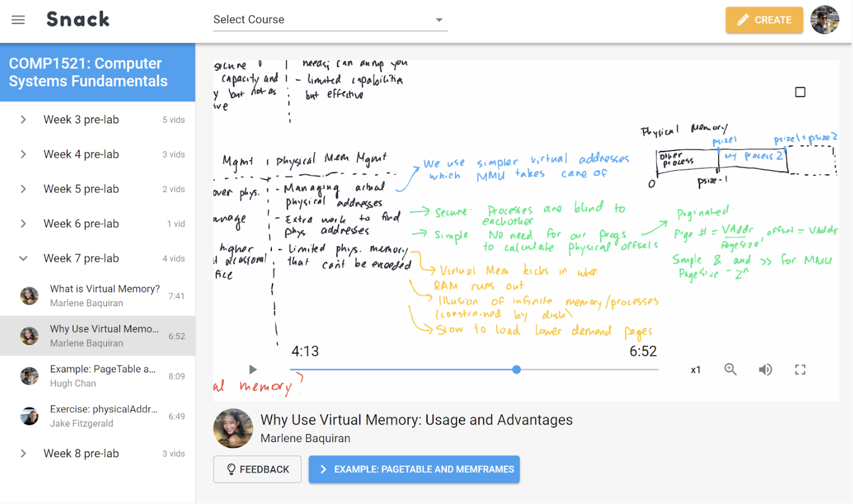The image size is (853, 504).
Task: Click the playback speed x1 control
Action: [695, 369]
